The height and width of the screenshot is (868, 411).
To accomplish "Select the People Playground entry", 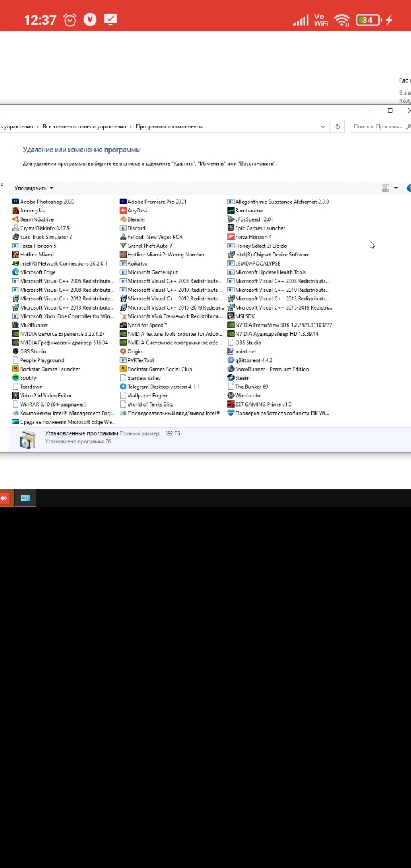I will tap(38, 360).
